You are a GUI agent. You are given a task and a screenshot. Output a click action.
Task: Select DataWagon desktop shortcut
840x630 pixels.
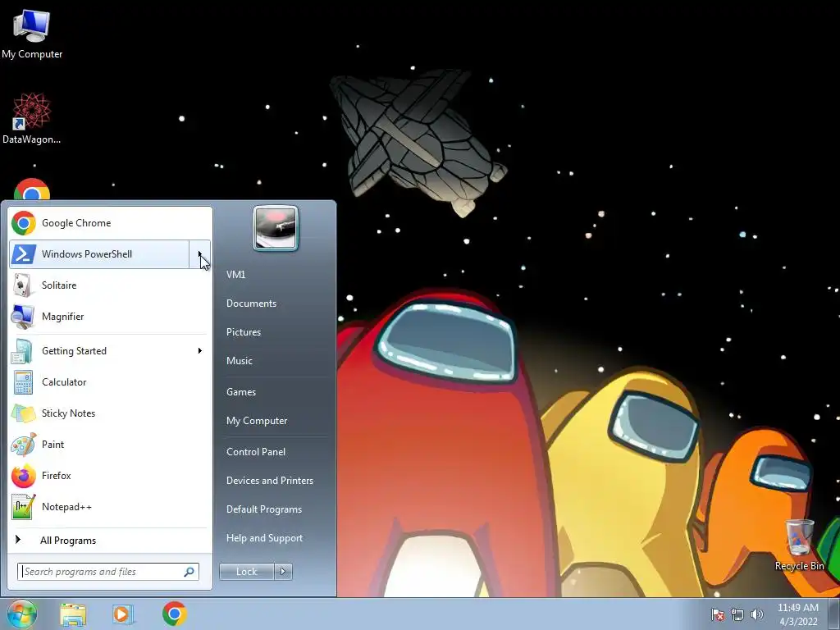32,118
